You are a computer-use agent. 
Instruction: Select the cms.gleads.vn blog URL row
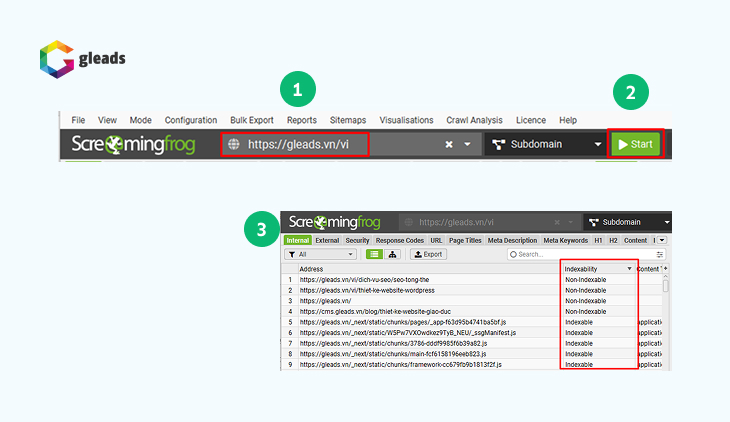click(375, 312)
